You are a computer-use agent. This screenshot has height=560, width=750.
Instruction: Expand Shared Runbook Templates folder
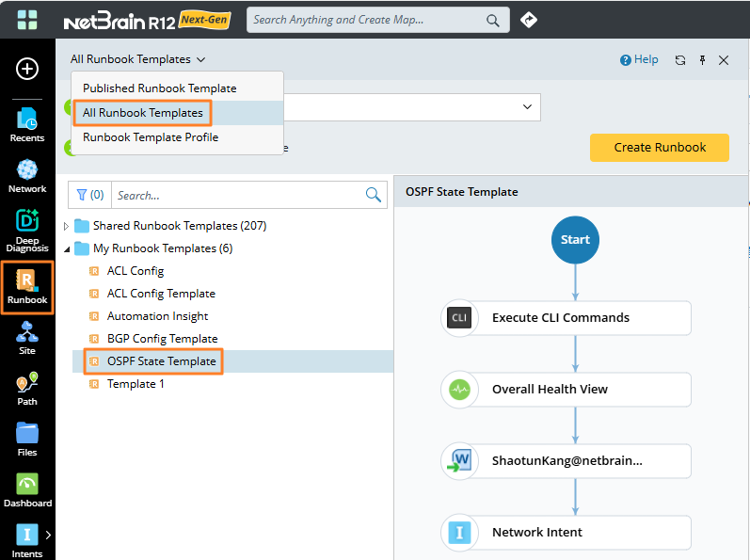(66, 226)
